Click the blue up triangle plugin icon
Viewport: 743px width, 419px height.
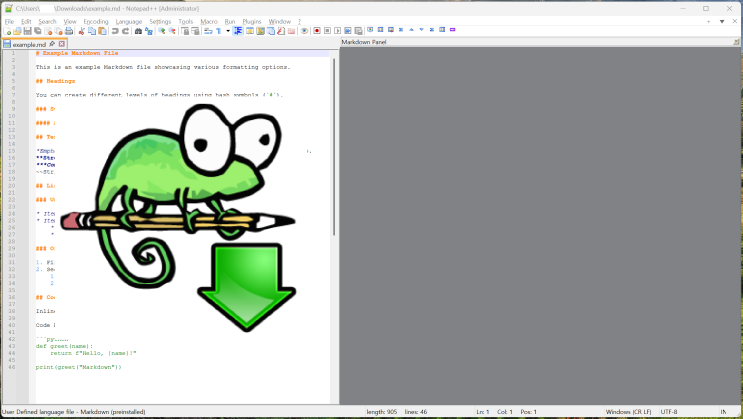click(x=411, y=29)
